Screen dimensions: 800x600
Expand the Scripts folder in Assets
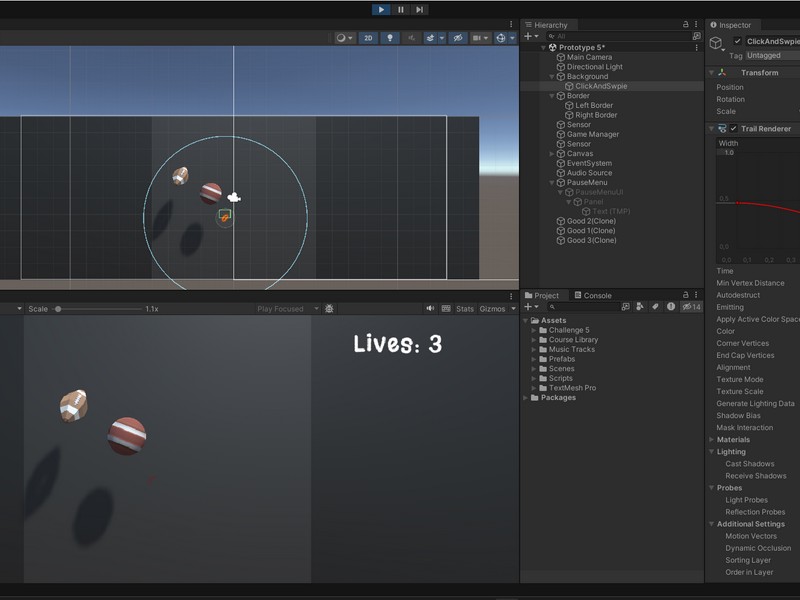coord(534,378)
